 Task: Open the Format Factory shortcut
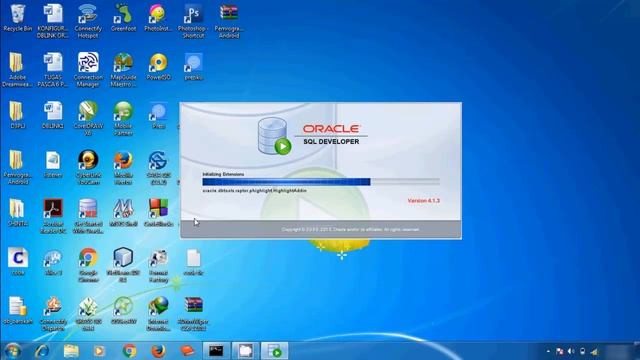click(158, 265)
